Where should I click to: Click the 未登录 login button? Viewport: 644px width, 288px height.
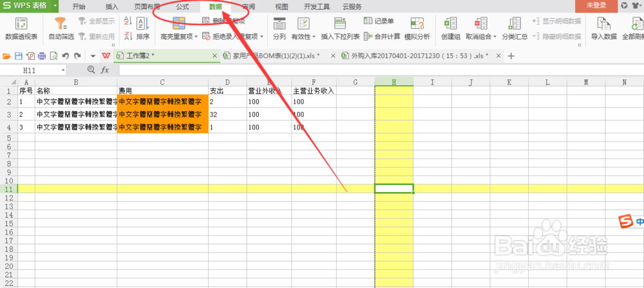pos(596,6)
